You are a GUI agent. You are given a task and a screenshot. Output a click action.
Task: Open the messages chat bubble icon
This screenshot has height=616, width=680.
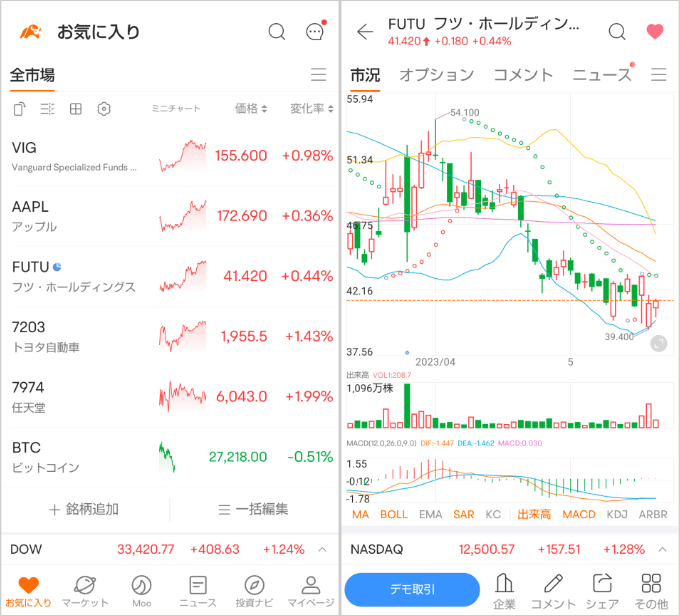click(x=315, y=31)
